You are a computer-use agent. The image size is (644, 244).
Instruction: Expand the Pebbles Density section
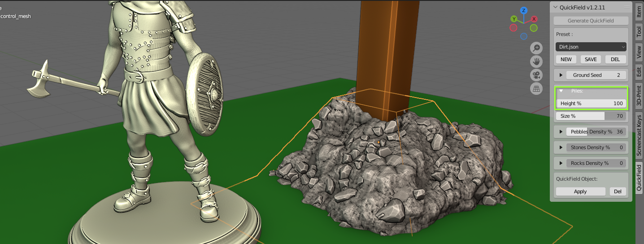click(x=561, y=132)
